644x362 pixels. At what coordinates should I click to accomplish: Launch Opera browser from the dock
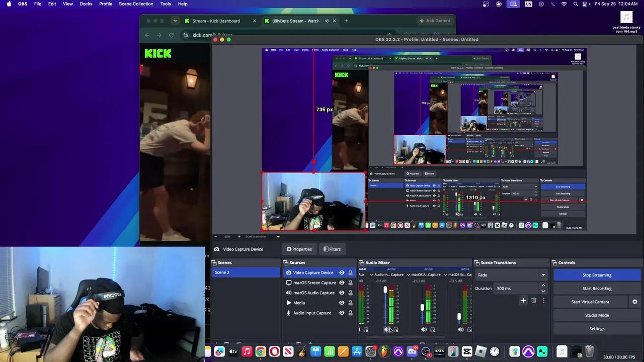274,352
